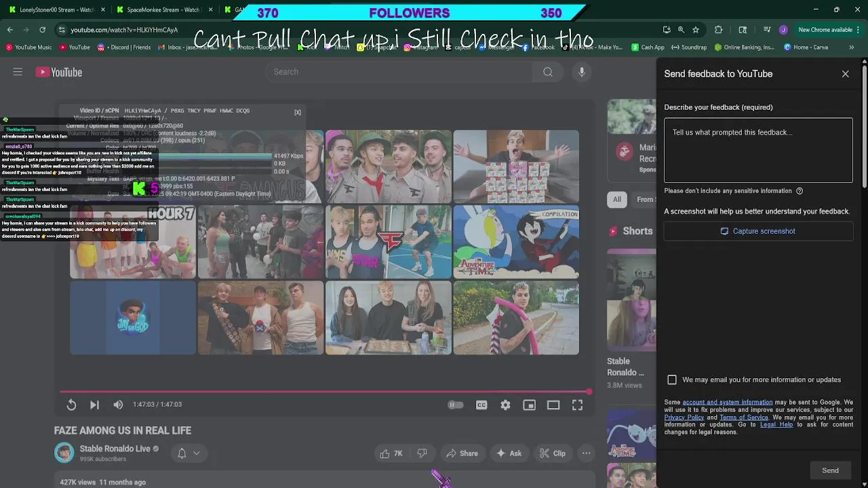
Task: Open the sensitive information help icon
Action: 800,191
